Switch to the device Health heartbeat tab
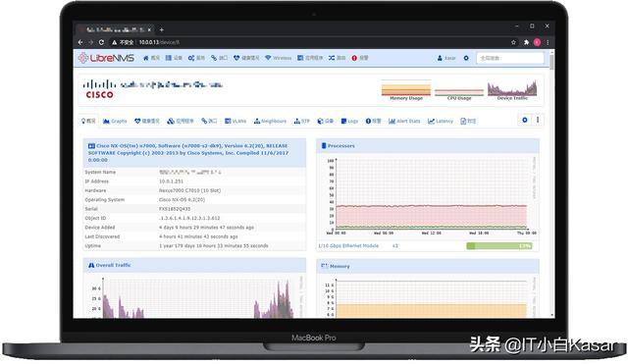Viewport: 628px width, 364px height. pos(146,121)
